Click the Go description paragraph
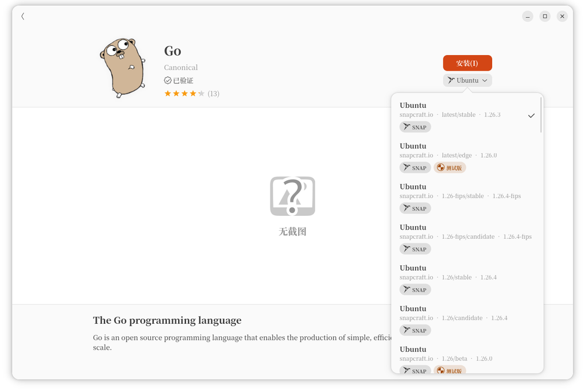Screen dimensions: 588x391 point(242,342)
